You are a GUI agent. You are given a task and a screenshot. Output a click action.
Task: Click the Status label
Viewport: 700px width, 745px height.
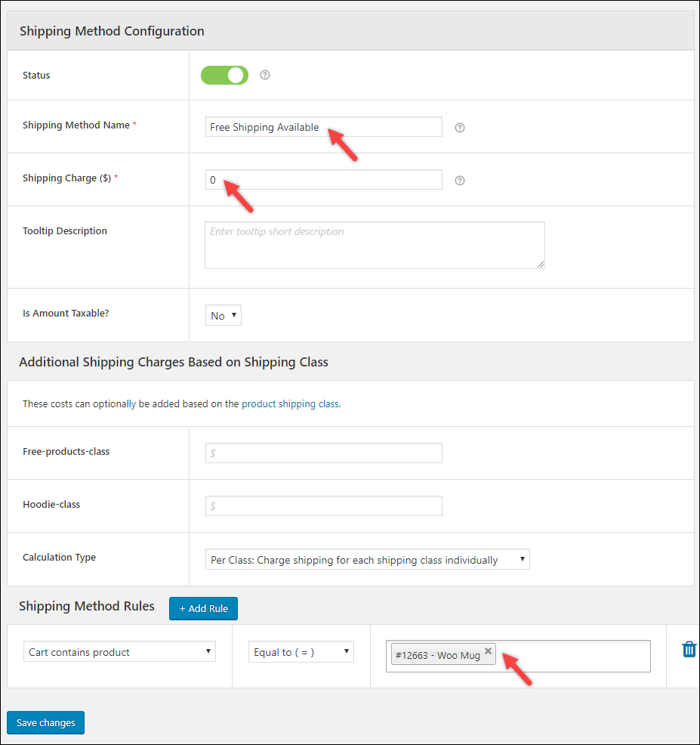(x=36, y=76)
